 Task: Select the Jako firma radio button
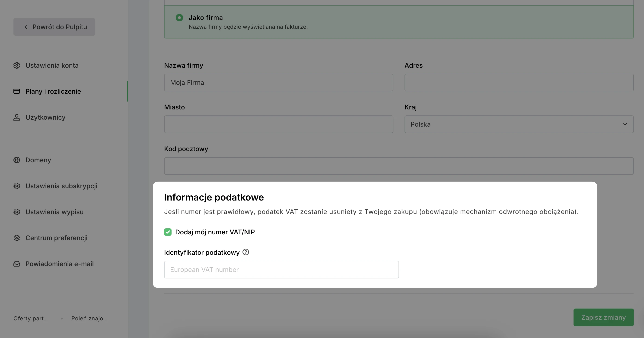179,18
